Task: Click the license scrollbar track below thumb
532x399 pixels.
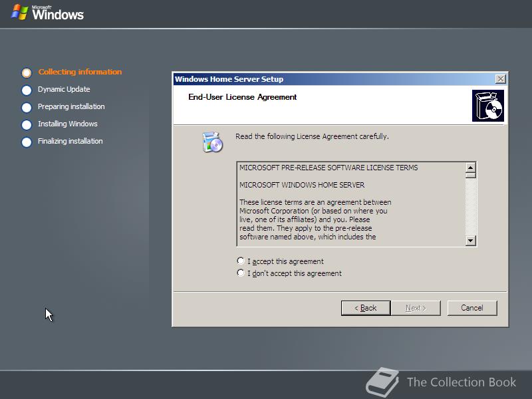Action: 470,207
